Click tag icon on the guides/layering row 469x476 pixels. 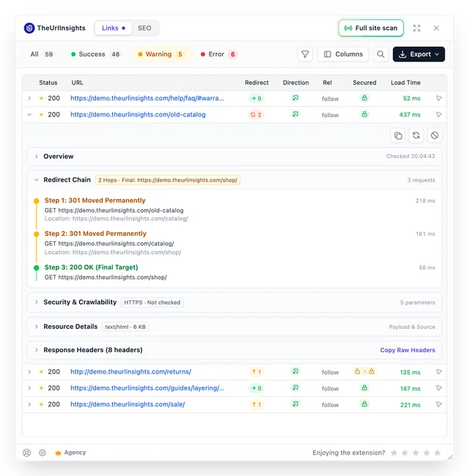439,388
